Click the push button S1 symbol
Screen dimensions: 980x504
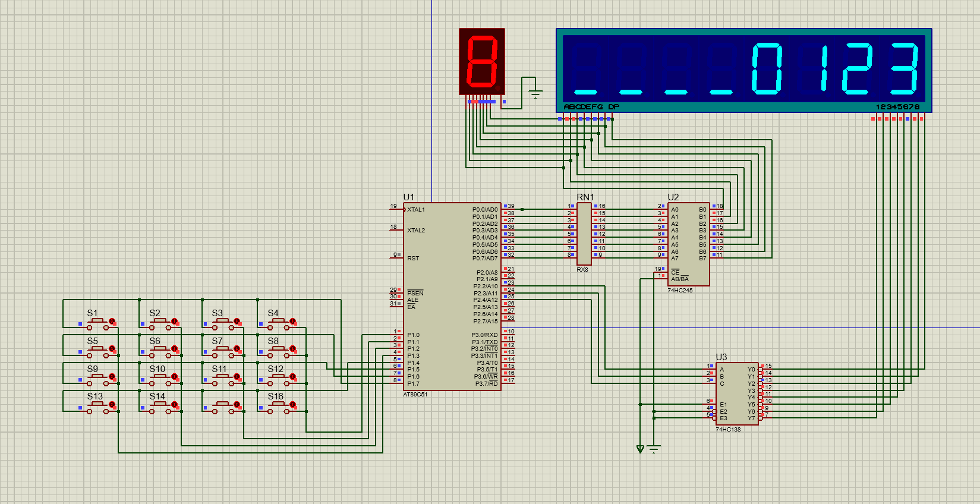[x=98, y=323]
